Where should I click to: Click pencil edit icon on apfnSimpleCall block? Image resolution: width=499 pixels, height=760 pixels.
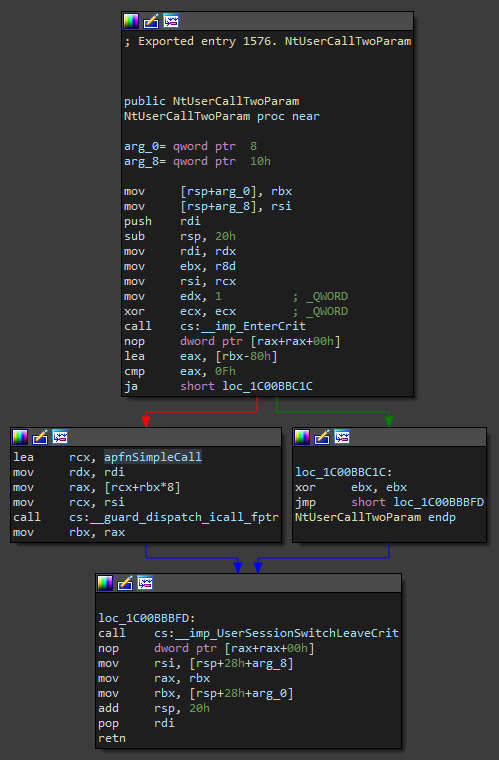point(40,437)
